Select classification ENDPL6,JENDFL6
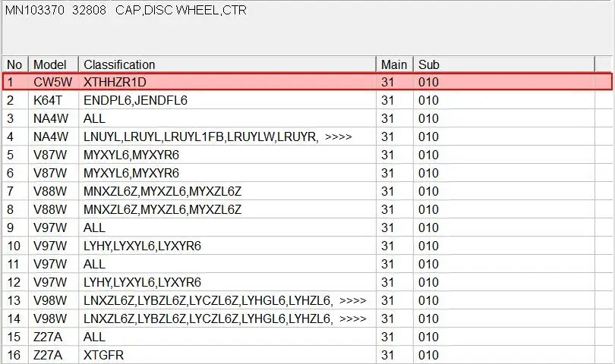Screen dimensions: 615x364 pos(135,100)
